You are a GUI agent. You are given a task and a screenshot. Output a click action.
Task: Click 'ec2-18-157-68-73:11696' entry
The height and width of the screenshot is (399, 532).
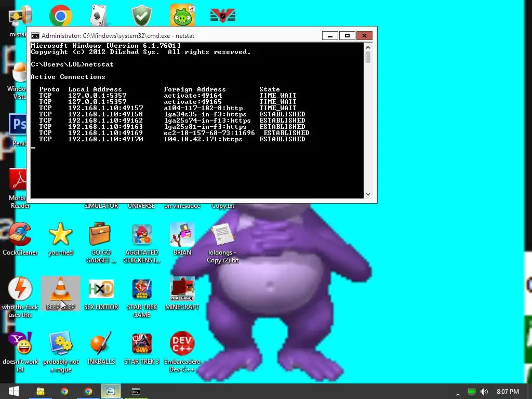[209, 133]
